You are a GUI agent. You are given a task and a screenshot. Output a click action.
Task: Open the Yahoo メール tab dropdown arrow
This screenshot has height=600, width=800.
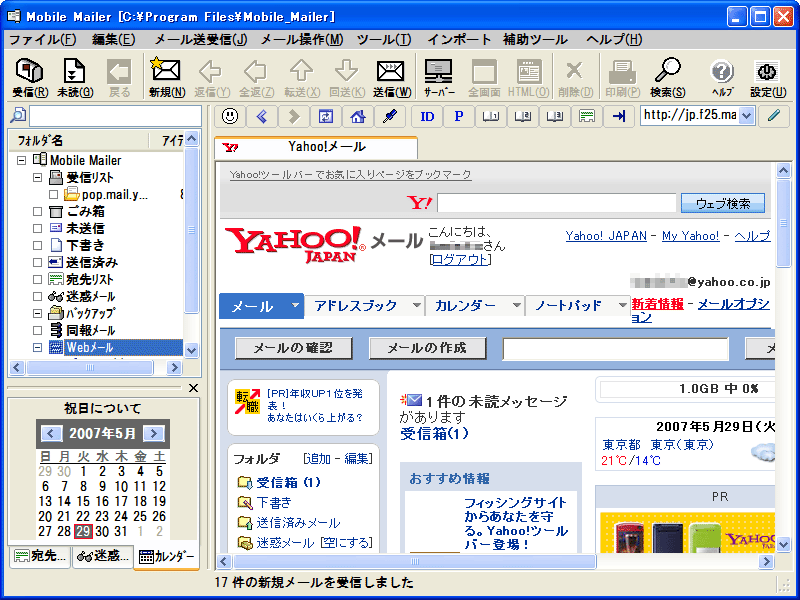295,305
